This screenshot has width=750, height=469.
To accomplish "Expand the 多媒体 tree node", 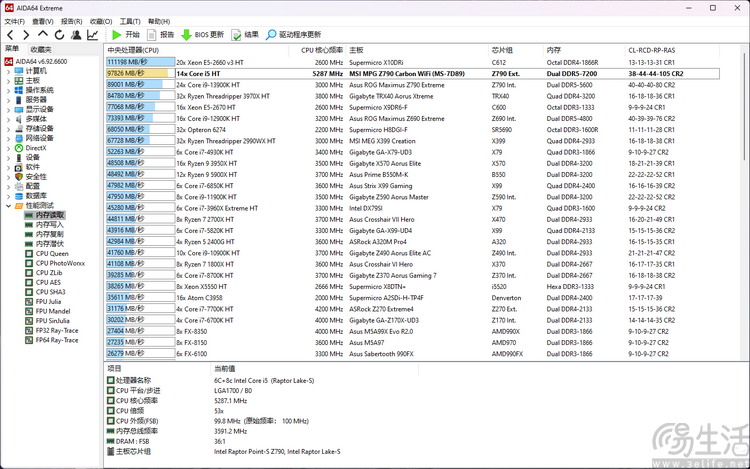I will point(8,119).
